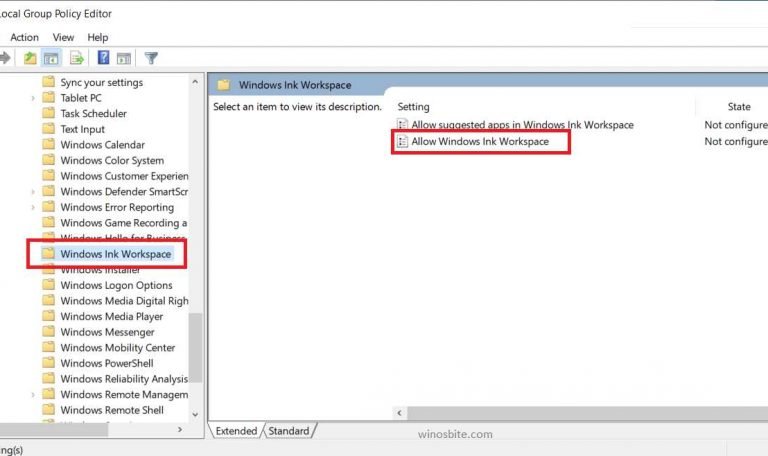The width and height of the screenshot is (768, 456).
Task: Expand the Windows Defender SmartScreen node
Action: pyautogui.click(x=33, y=192)
